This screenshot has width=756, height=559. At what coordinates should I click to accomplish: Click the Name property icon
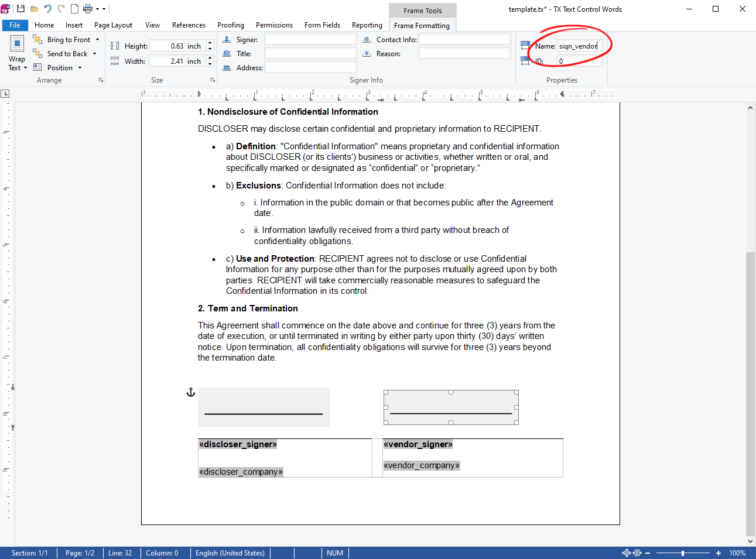point(525,45)
